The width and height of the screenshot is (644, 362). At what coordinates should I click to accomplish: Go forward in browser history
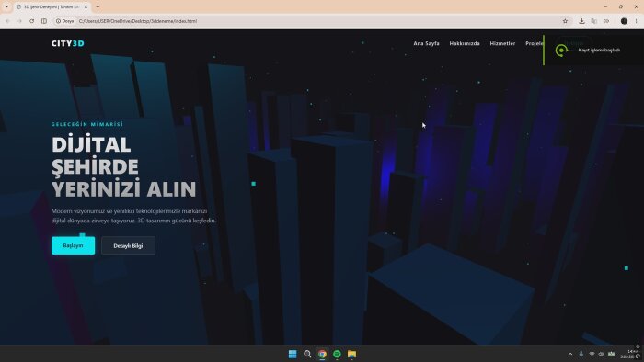[19, 21]
